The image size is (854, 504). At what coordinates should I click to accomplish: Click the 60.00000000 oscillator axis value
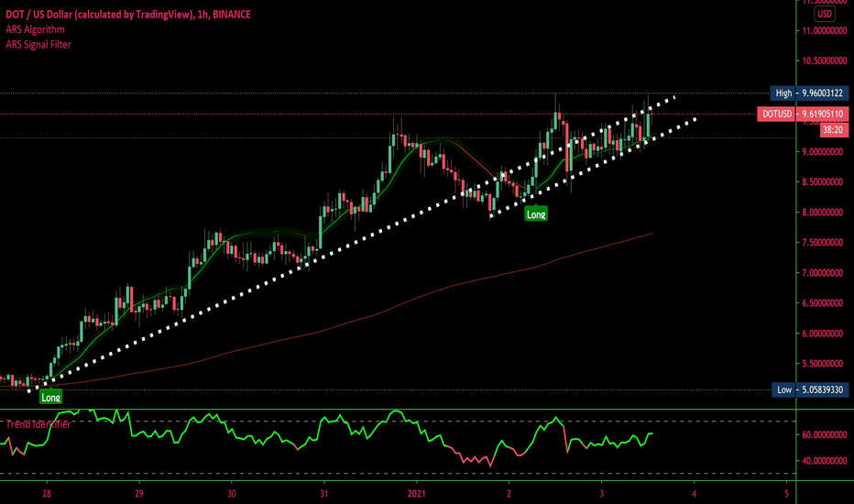(x=825, y=434)
